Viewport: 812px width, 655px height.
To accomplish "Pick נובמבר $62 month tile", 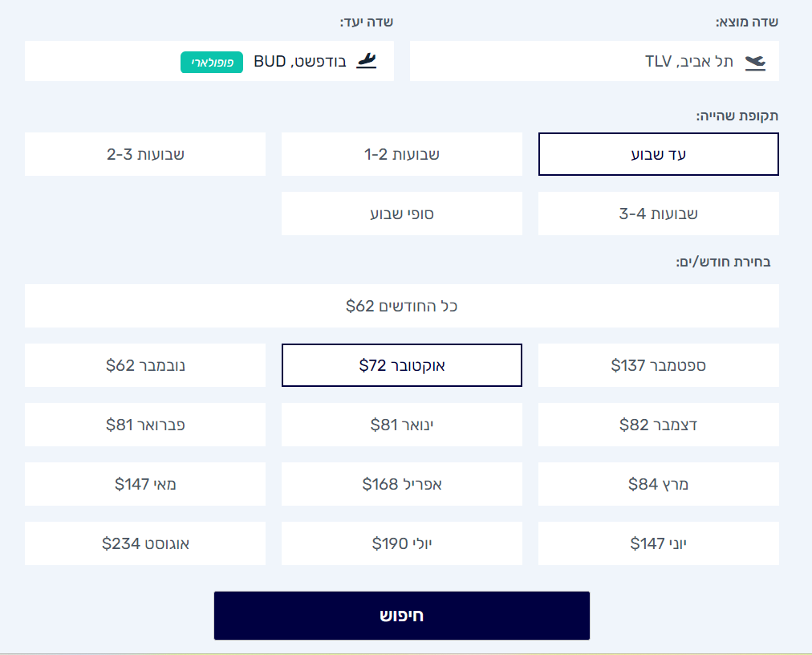I will pyautogui.click(x=145, y=365).
